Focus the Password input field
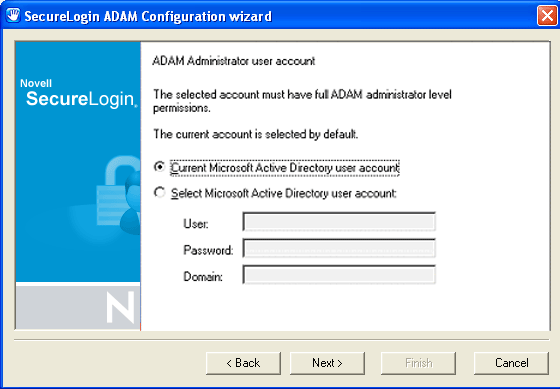 point(339,248)
